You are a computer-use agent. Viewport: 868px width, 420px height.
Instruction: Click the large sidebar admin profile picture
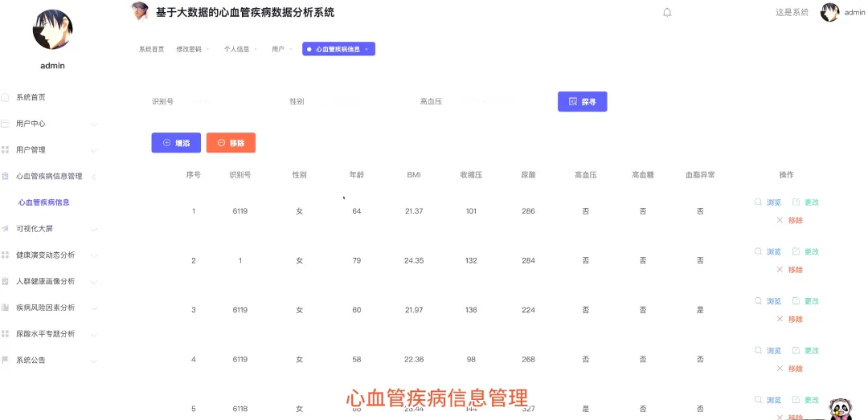point(52,30)
